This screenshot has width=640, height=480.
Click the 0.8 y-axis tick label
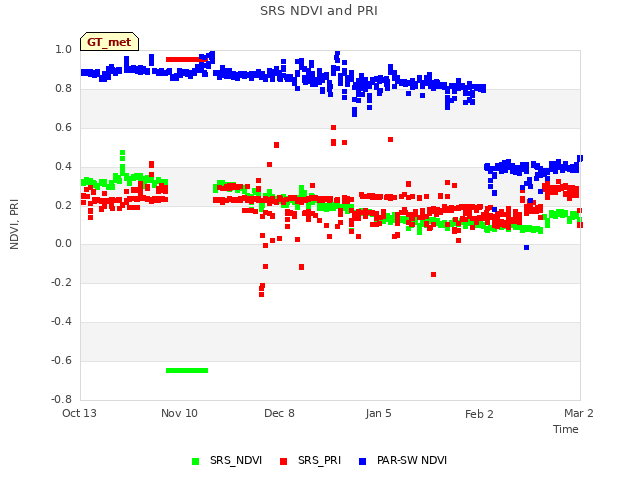(x=64, y=89)
